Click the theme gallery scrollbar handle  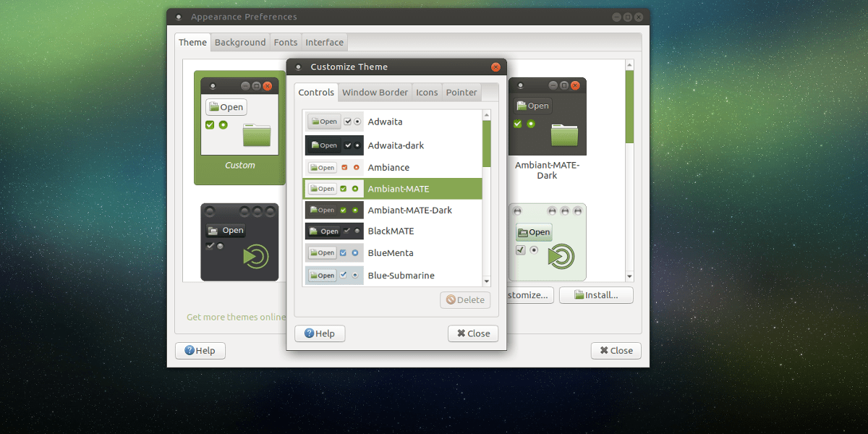point(629,106)
